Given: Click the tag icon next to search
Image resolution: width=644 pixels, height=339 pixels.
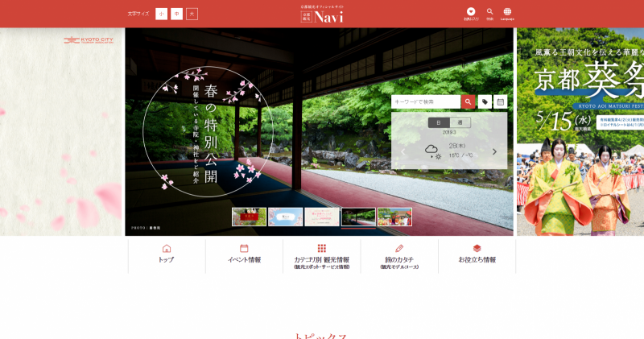Looking at the screenshot, I should pyautogui.click(x=485, y=102).
